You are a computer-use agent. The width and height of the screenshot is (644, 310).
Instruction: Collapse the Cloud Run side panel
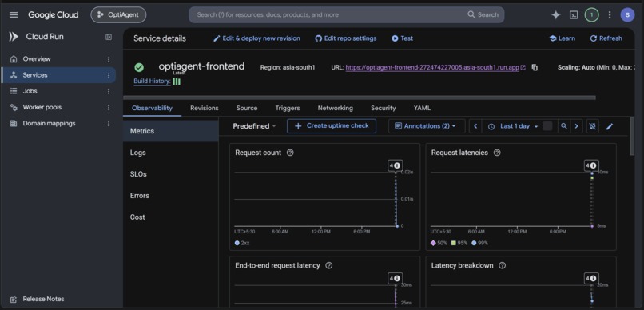point(109,37)
